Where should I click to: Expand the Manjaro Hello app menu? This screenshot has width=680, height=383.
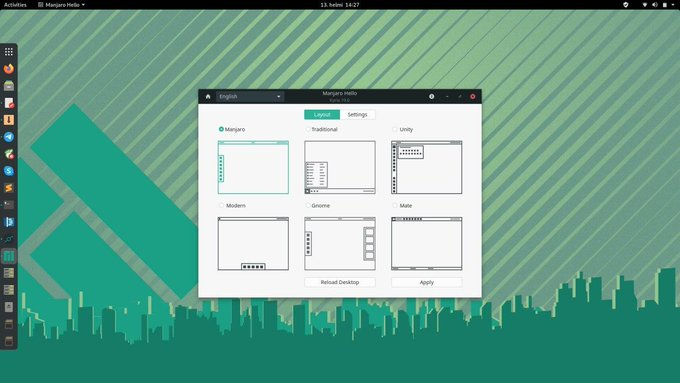pos(61,5)
